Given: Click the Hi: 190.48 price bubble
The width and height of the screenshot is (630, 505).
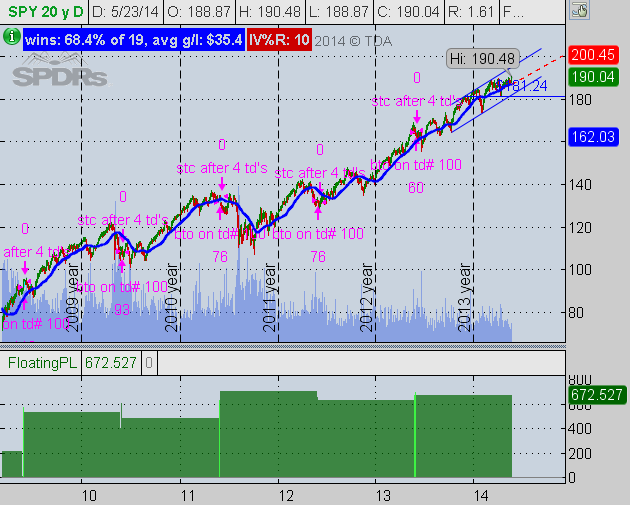Looking at the screenshot, I should 483,59.
